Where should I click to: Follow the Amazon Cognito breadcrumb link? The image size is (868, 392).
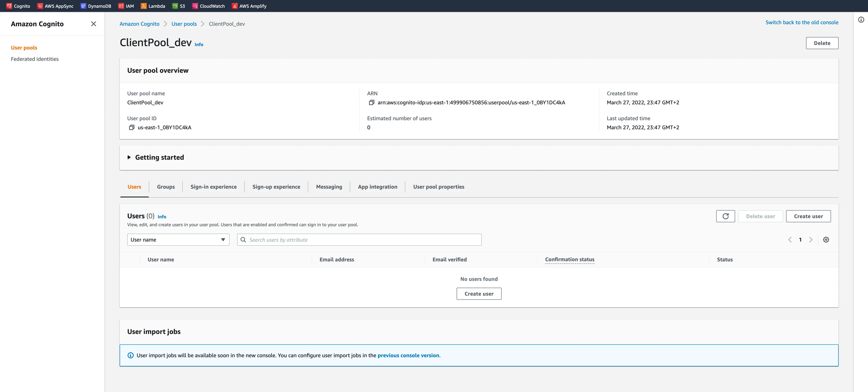[x=139, y=24]
